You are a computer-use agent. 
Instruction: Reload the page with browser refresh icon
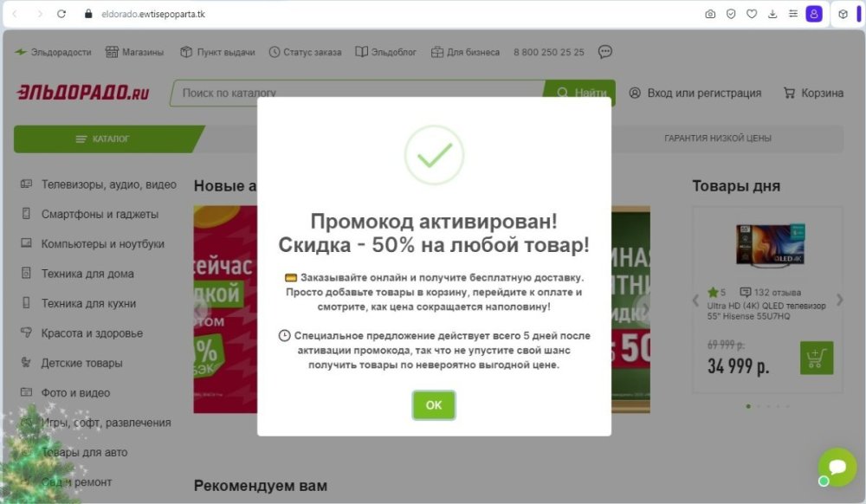click(x=61, y=14)
